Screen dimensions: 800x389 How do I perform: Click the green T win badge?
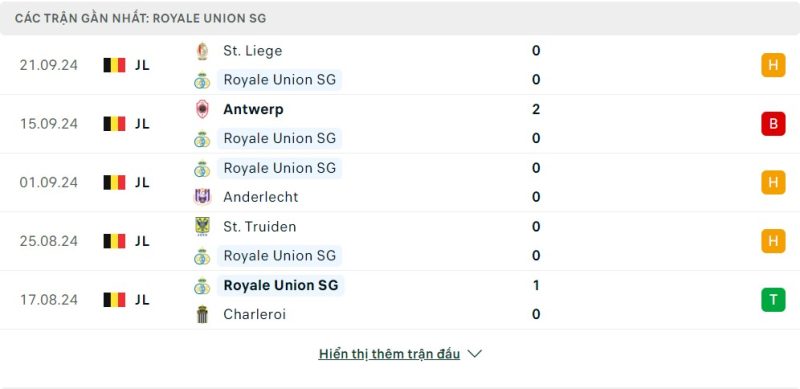click(x=773, y=300)
